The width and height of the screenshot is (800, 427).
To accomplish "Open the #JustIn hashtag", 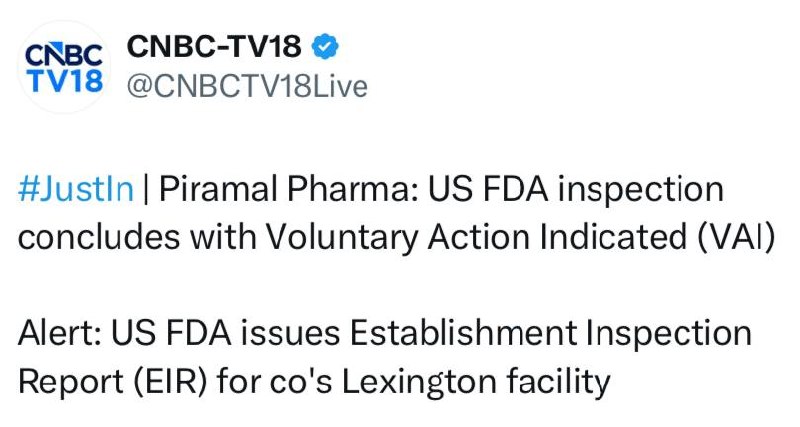I will pos(76,189).
